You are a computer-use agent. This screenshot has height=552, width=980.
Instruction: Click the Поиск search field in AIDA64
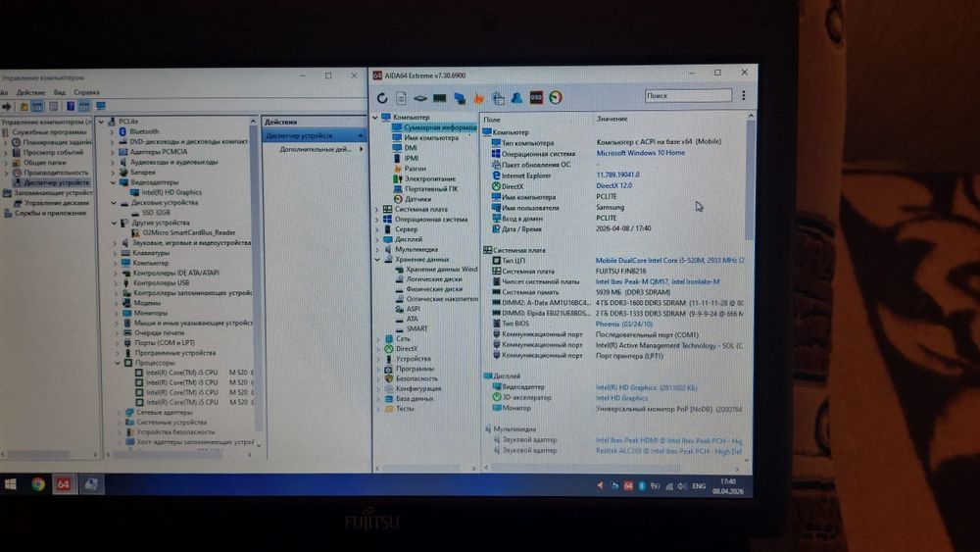tap(688, 96)
